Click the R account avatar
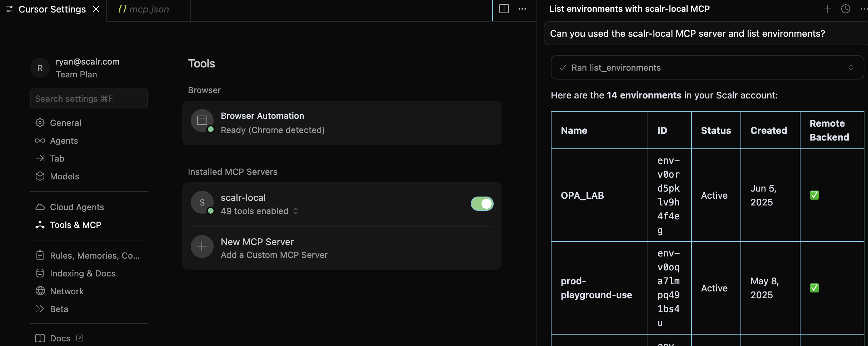The image size is (868, 346). coord(40,68)
